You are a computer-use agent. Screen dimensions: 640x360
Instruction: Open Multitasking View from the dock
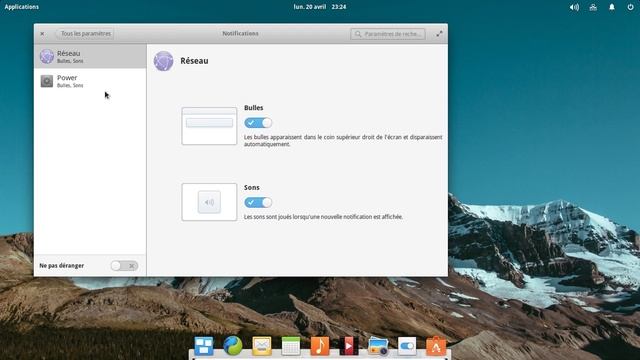click(204, 346)
